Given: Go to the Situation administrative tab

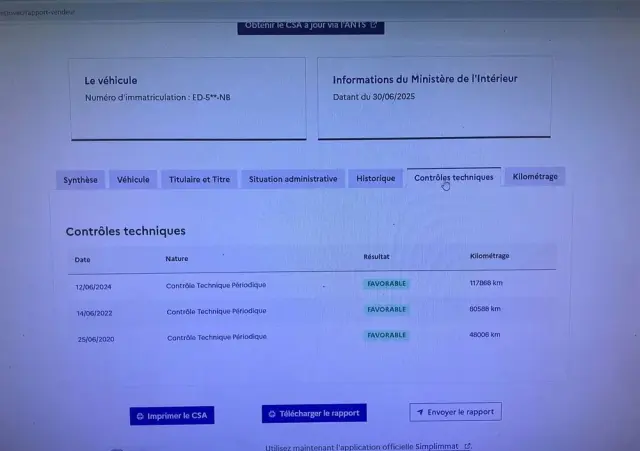Looking at the screenshot, I should 293,179.
